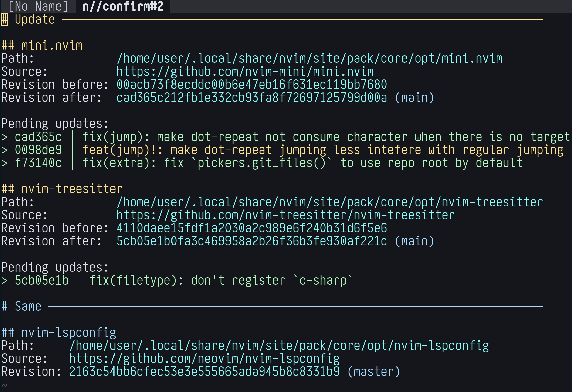Screen dimensions: 572x392
Task: Click nvim-treesitter revision after hash
Action: [252, 241]
